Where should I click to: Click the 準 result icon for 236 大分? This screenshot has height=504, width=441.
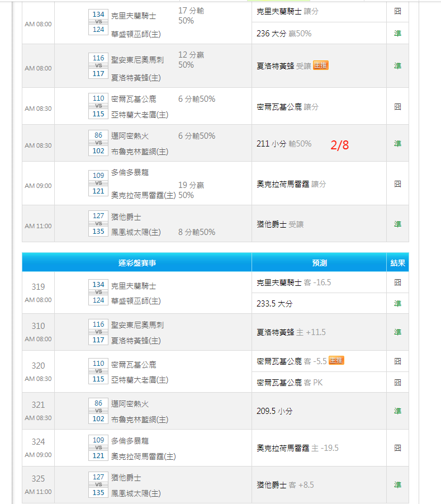[x=397, y=34]
